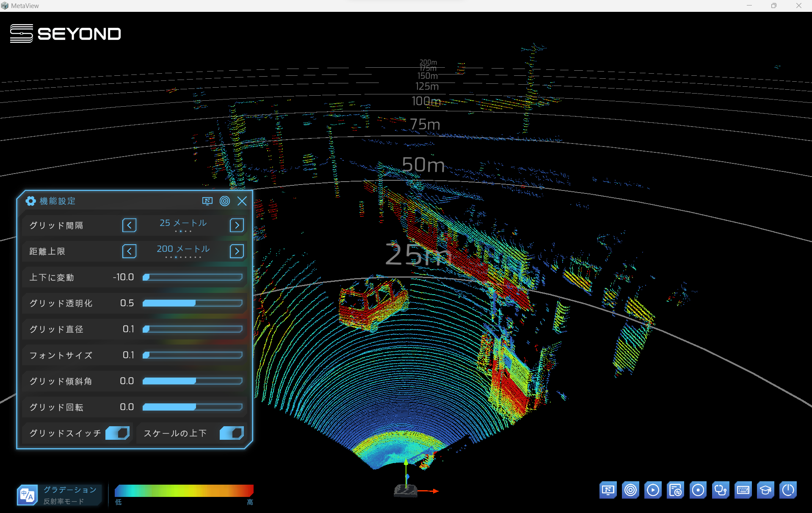Open the keyboard shortcuts icon

point(743,490)
